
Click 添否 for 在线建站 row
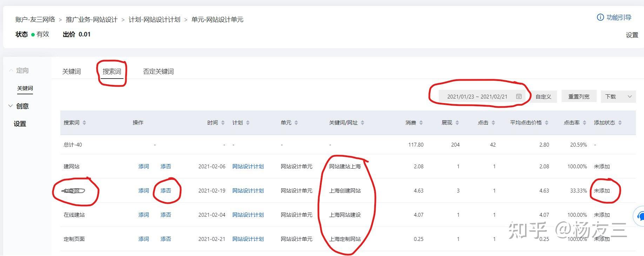click(x=166, y=215)
